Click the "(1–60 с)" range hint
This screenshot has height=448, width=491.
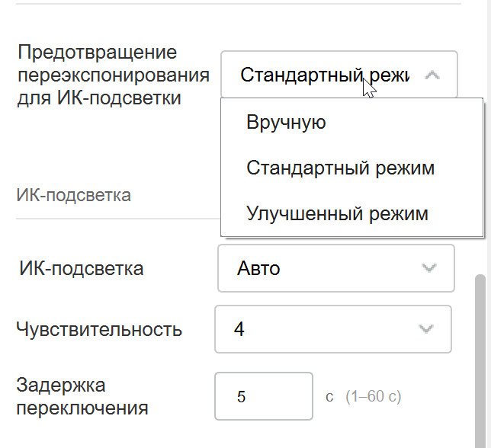pos(373,397)
